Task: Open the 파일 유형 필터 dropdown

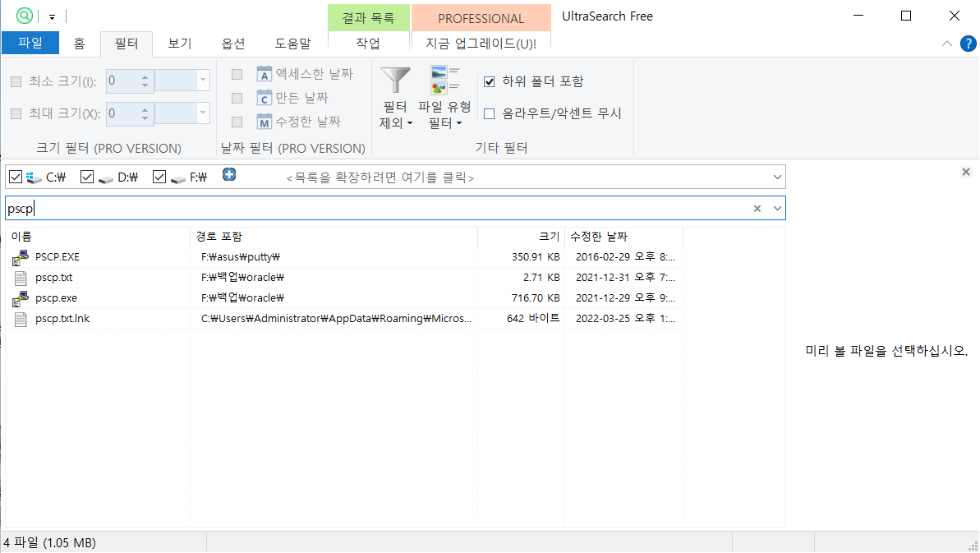Action: coord(444,98)
